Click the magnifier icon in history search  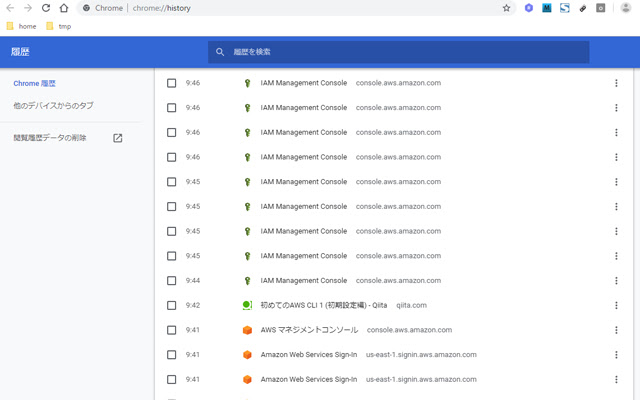point(220,52)
